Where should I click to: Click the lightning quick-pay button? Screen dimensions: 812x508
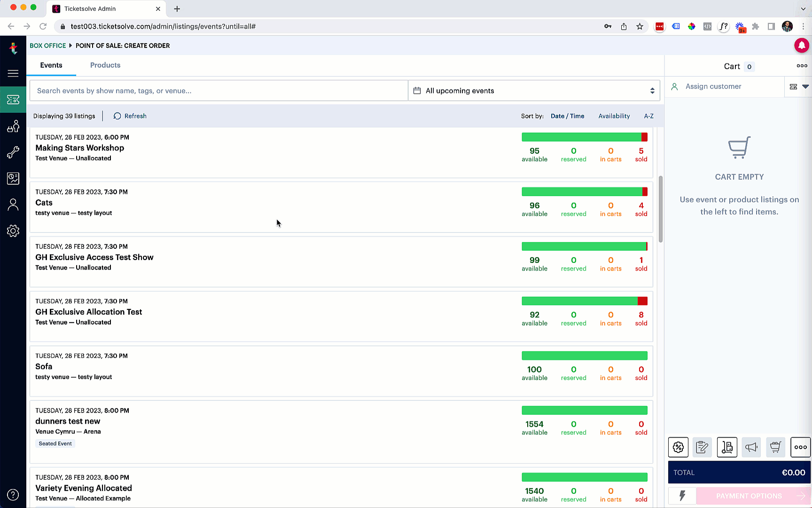[x=682, y=496]
